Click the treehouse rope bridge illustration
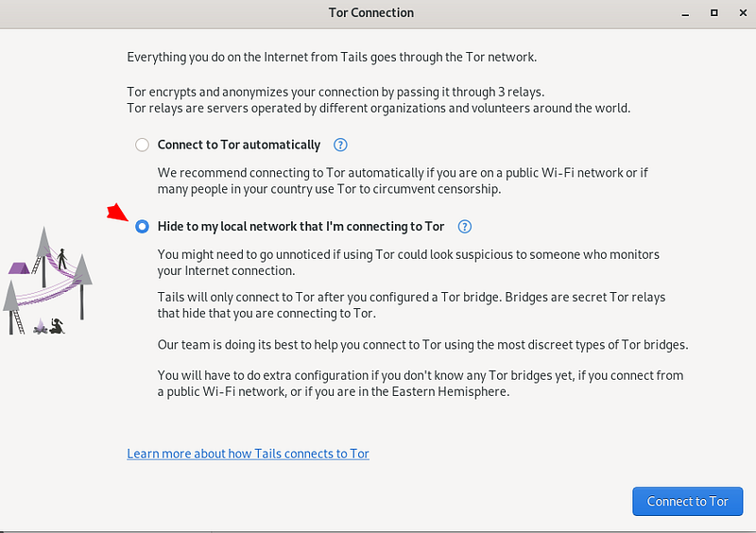756x533 pixels. tap(47, 281)
